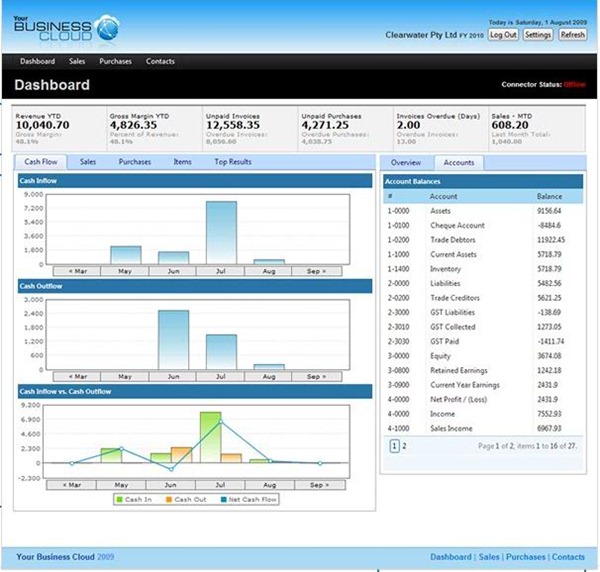Click the Account column header

[443, 196]
